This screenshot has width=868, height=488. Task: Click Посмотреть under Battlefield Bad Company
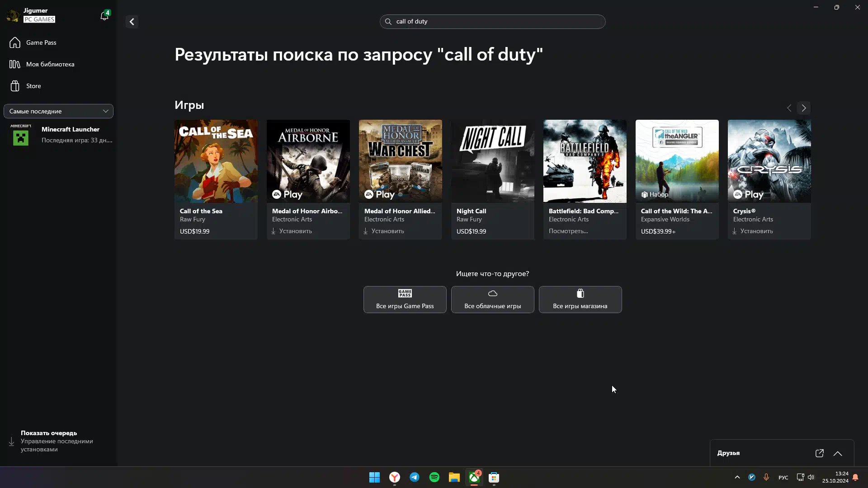point(568,231)
